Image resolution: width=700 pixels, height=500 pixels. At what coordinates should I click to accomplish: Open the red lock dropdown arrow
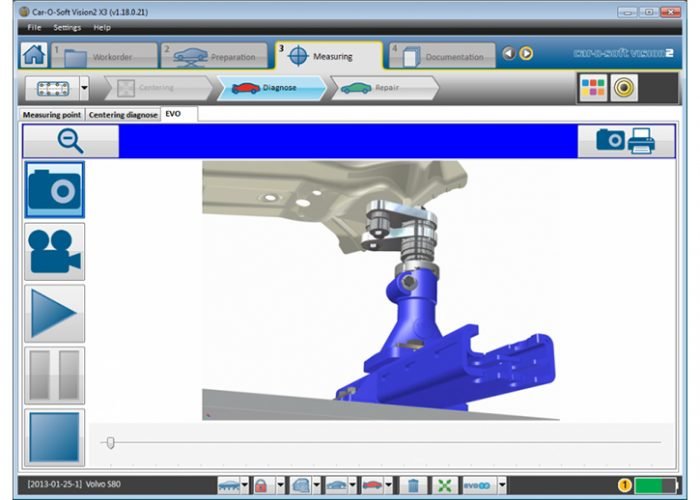[x=281, y=485]
